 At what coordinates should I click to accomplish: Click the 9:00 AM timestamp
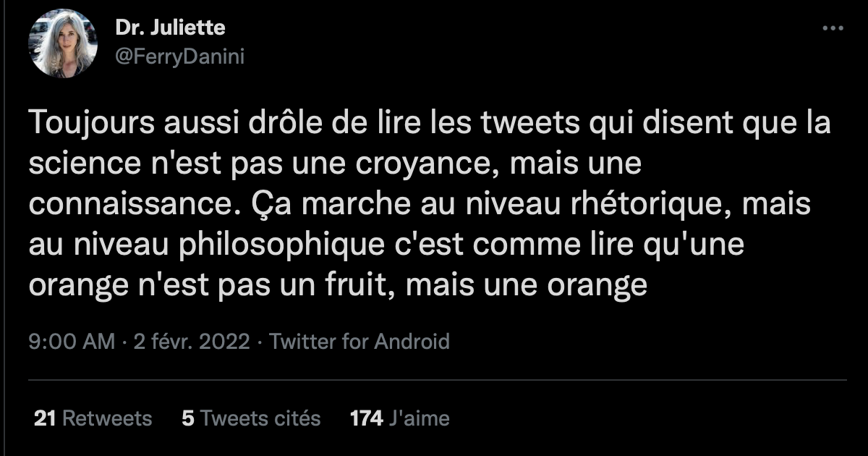(x=72, y=341)
